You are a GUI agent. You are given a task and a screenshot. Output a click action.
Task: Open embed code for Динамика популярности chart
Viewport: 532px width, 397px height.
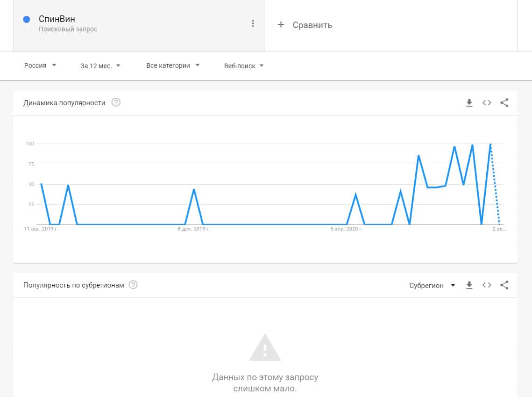[487, 103]
